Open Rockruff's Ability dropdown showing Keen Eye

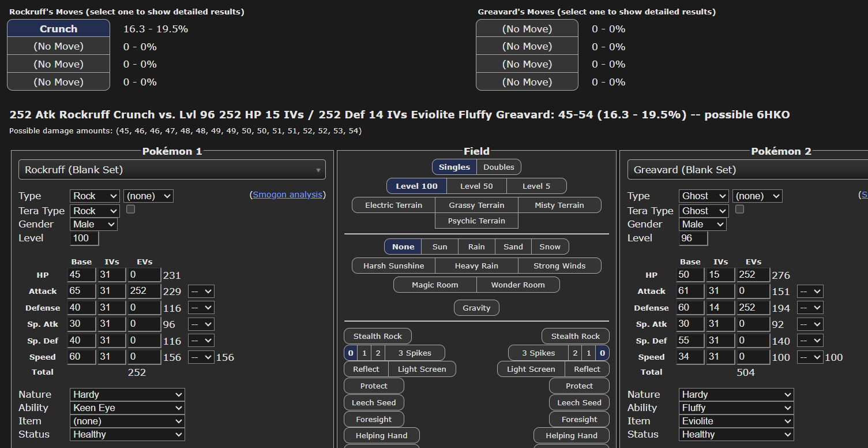click(x=127, y=408)
